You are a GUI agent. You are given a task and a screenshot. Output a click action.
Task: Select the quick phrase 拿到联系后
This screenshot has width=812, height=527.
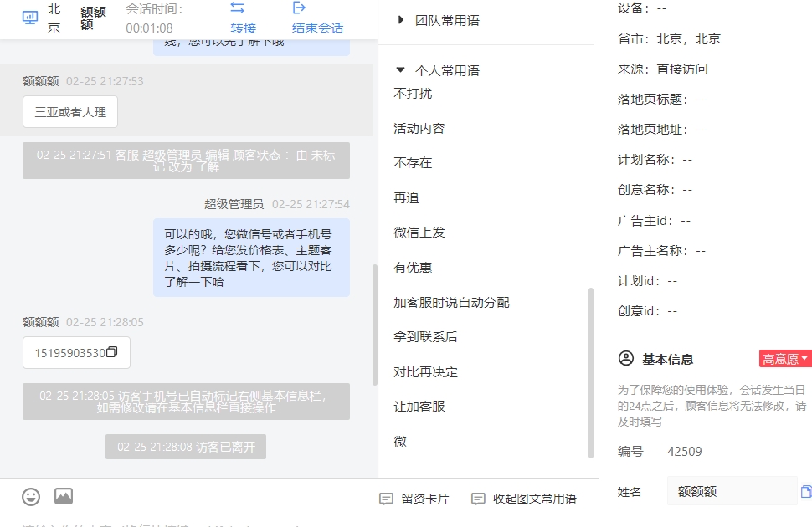[426, 336]
